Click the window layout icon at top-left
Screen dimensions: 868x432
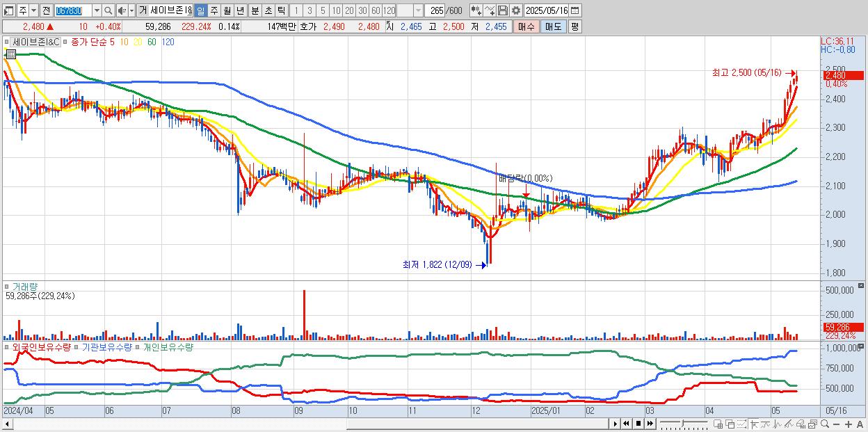coord(9,10)
